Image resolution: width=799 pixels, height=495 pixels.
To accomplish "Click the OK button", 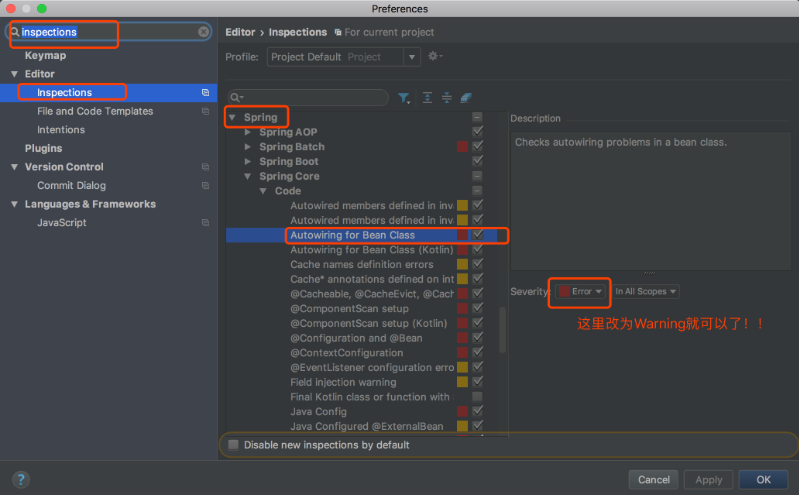I will coord(763,480).
